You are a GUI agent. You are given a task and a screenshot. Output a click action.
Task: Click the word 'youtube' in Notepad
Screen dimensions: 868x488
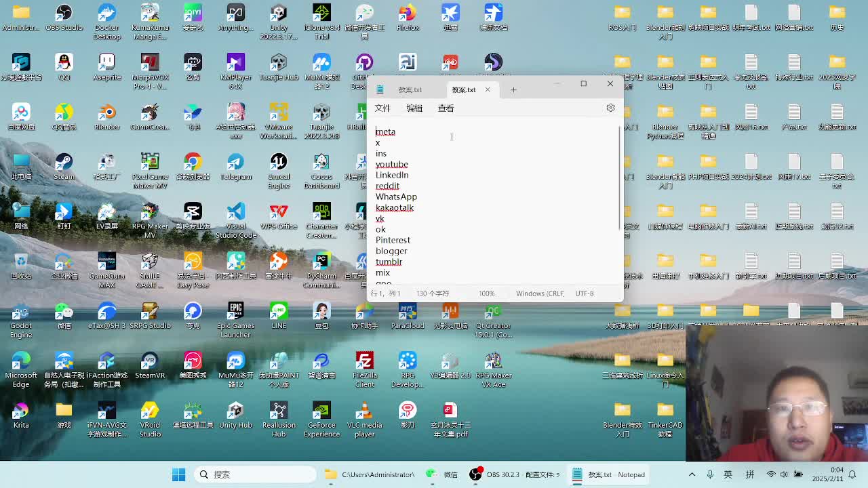click(392, 164)
